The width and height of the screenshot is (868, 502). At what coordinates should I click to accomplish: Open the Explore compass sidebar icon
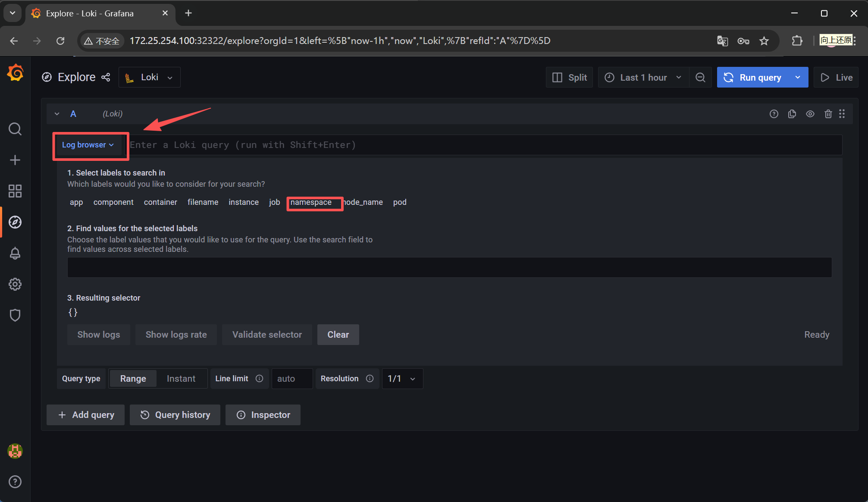[15, 222]
